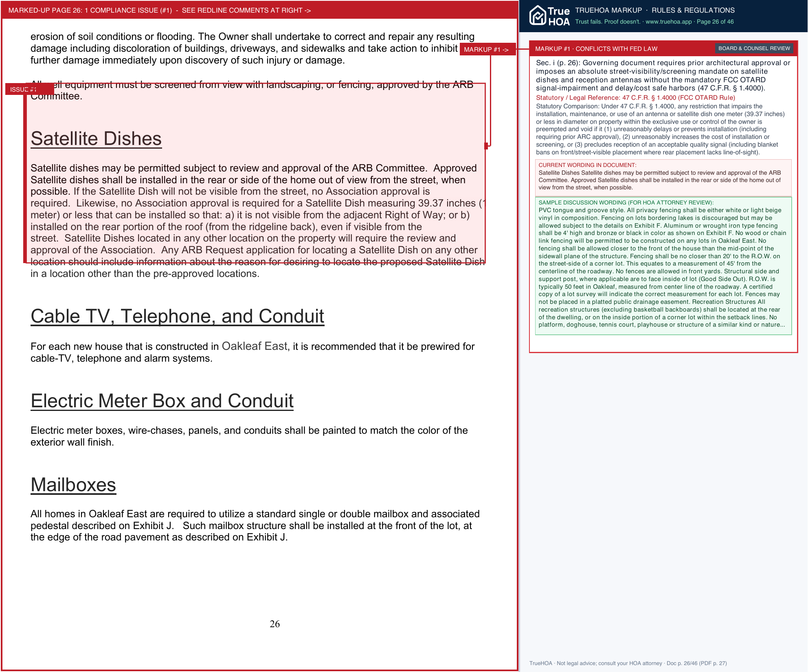Click the Cable TV, Telephone, and Conduit heading
The image size is (808, 672).
[178, 316]
